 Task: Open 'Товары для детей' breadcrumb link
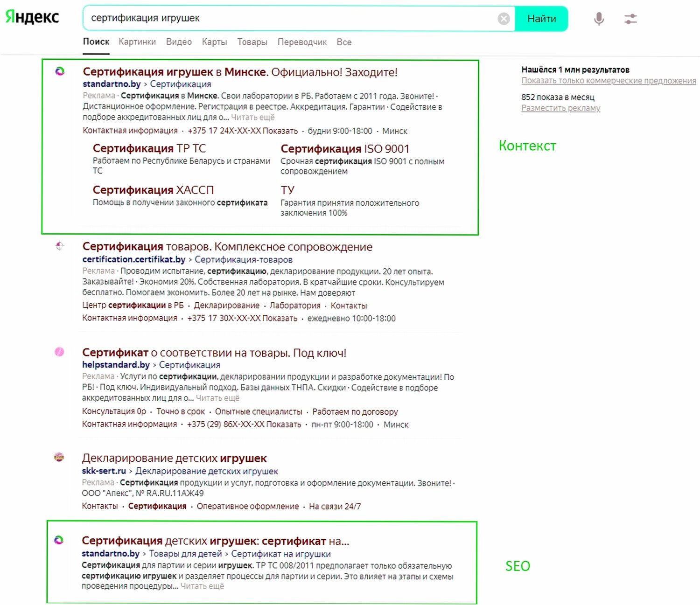(x=185, y=554)
